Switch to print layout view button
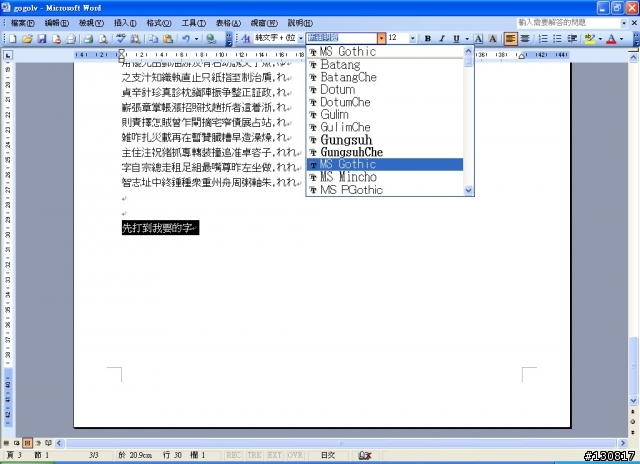Image resolution: width=640 pixels, height=464 pixels. (x=27, y=443)
